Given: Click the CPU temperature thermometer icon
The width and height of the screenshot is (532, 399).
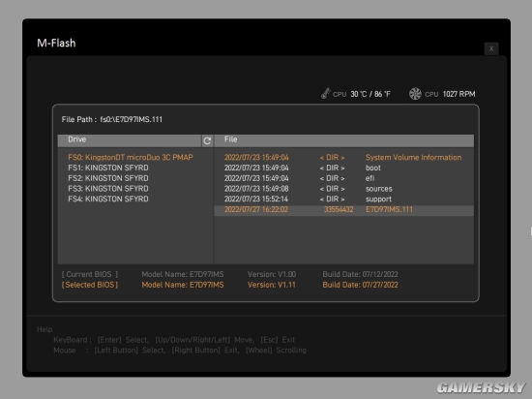Looking at the screenshot, I should [x=326, y=93].
